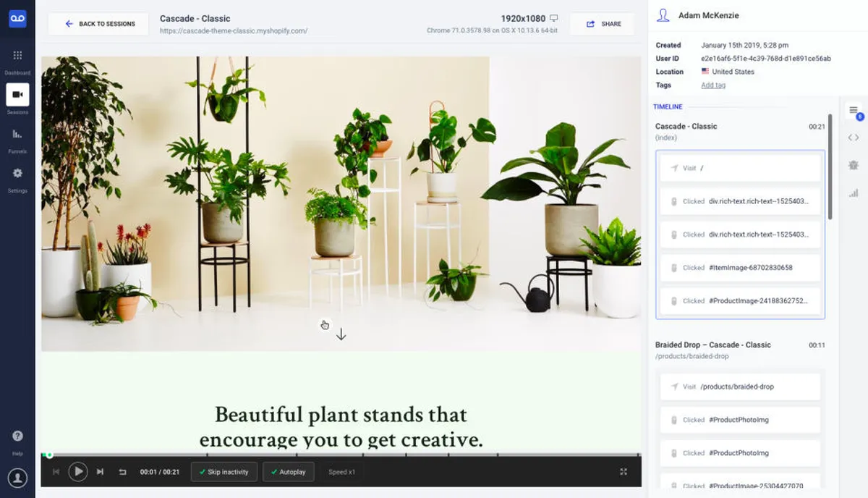Viewport: 868px width, 498px height.
Task: Restart the recording with replay icon
Action: click(122, 472)
